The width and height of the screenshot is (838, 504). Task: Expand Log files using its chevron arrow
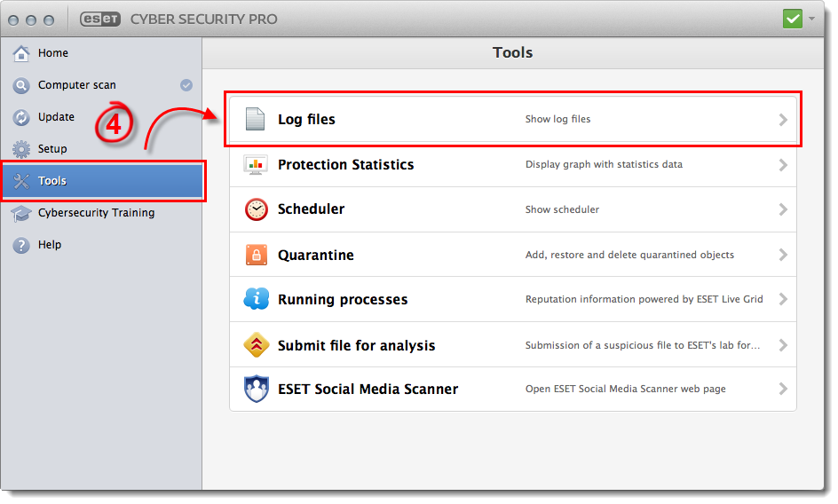click(x=783, y=120)
